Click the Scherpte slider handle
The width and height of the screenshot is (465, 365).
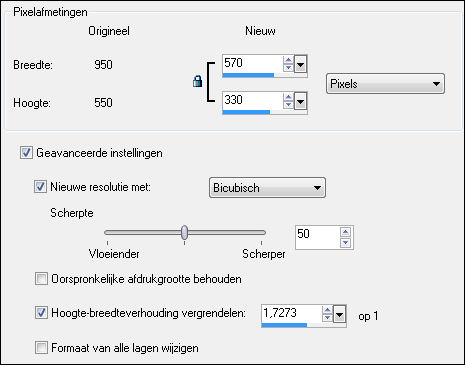[184, 232]
